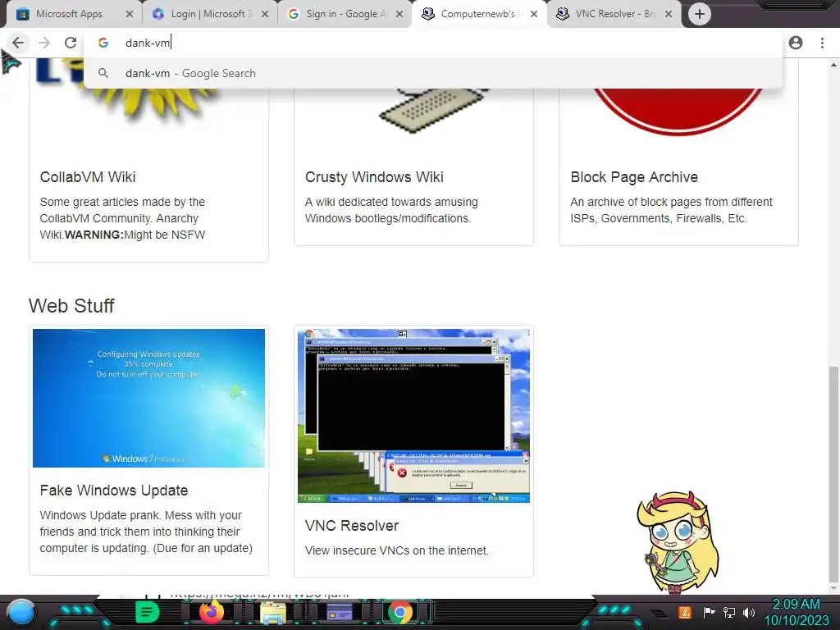The width and height of the screenshot is (840, 630).
Task: Open the VNC Resolver card title
Action: pyautogui.click(x=351, y=526)
